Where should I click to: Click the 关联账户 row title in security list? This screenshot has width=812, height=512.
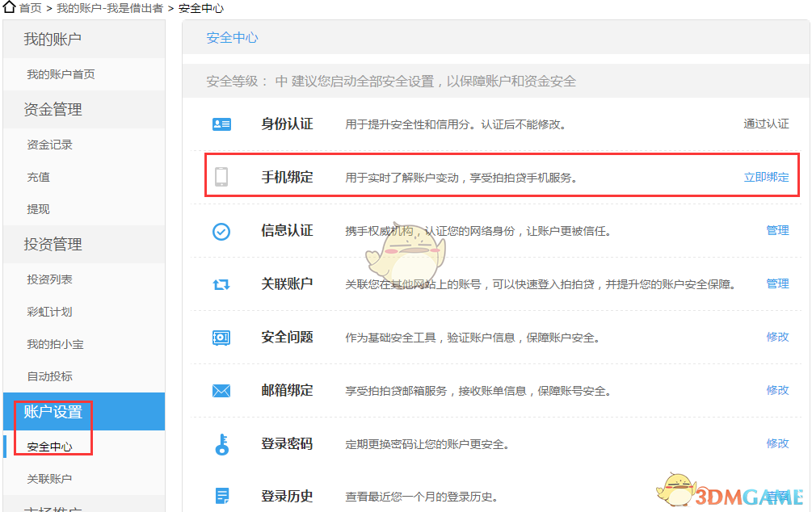(x=287, y=283)
